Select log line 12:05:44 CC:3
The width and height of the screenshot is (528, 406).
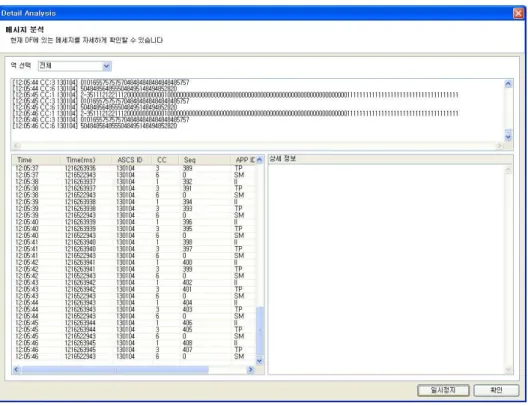[101, 82]
